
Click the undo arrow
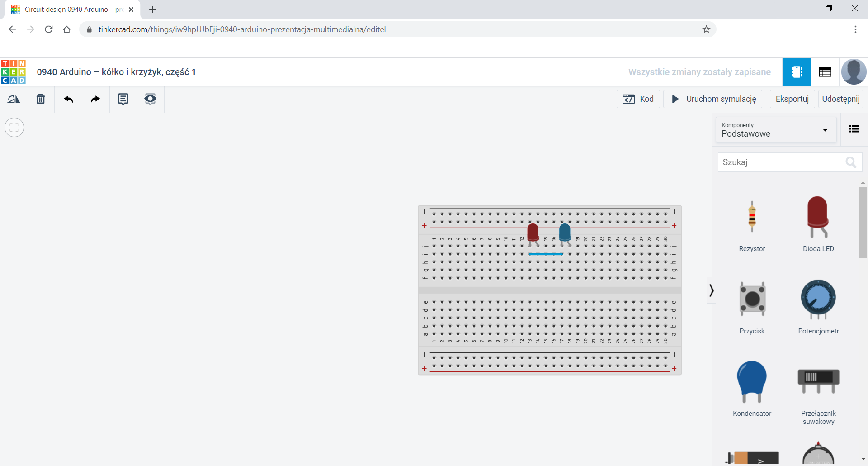coord(69,99)
